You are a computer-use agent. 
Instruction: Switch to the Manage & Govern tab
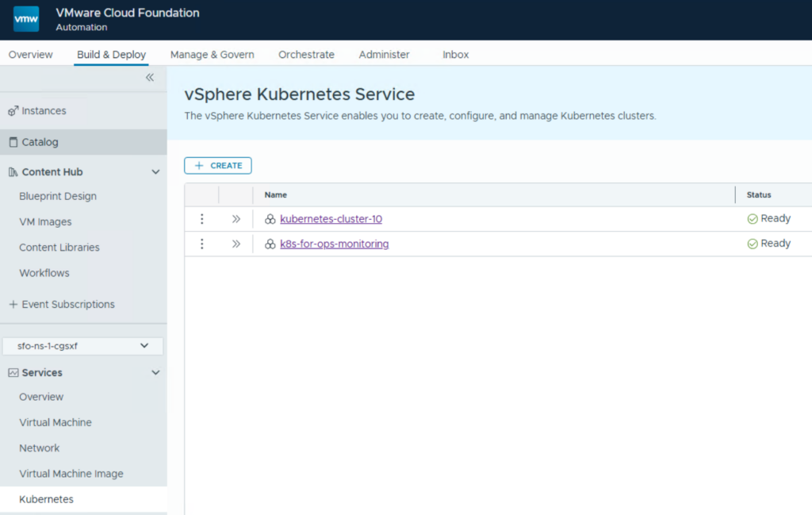(x=212, y=55)
